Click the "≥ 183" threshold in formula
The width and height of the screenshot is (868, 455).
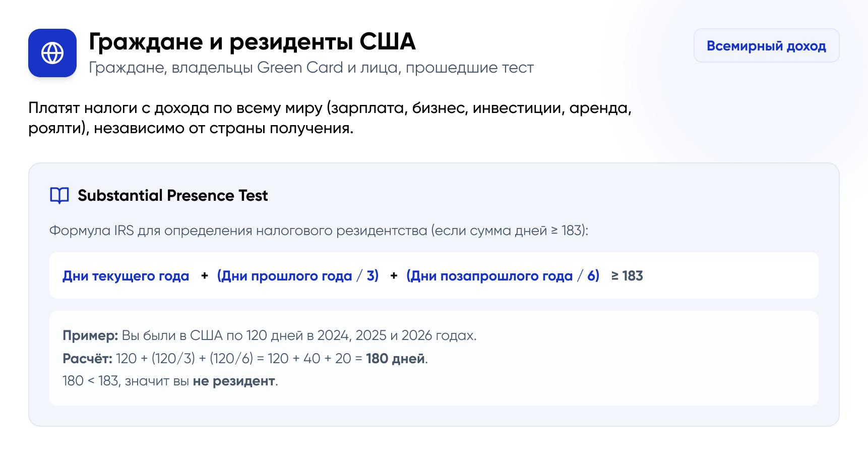click(x=627, y=276)
